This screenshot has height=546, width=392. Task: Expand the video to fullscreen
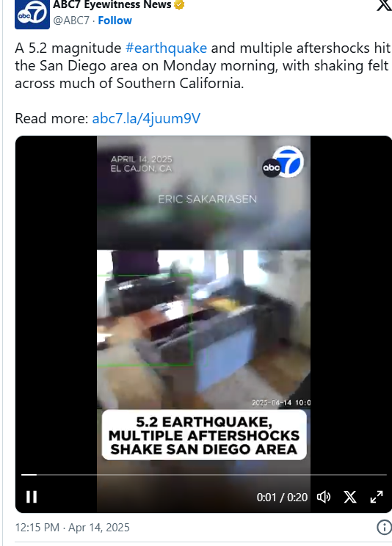[x=377, y=497]
